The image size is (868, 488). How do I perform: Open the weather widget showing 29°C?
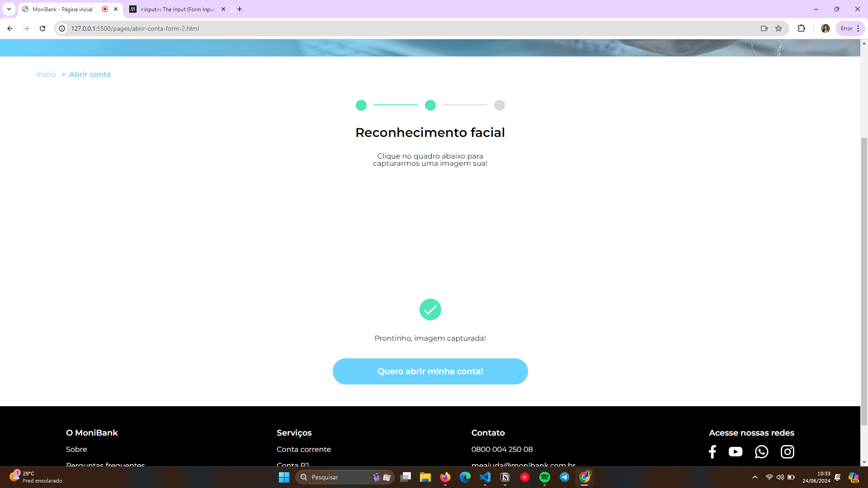tap(36, 477)
